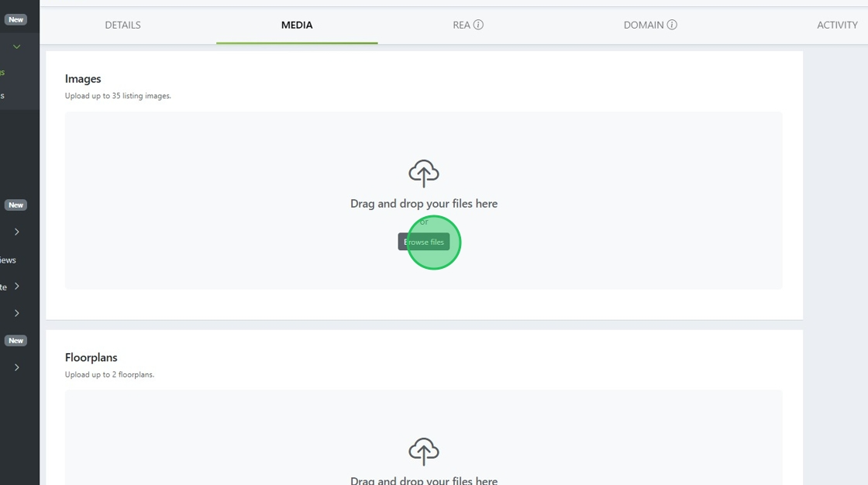Expand the chevron beside the 'te' sidebar item
Image resolution: width=868 pixels, height=485 pixels.
(x=16, y=287)
